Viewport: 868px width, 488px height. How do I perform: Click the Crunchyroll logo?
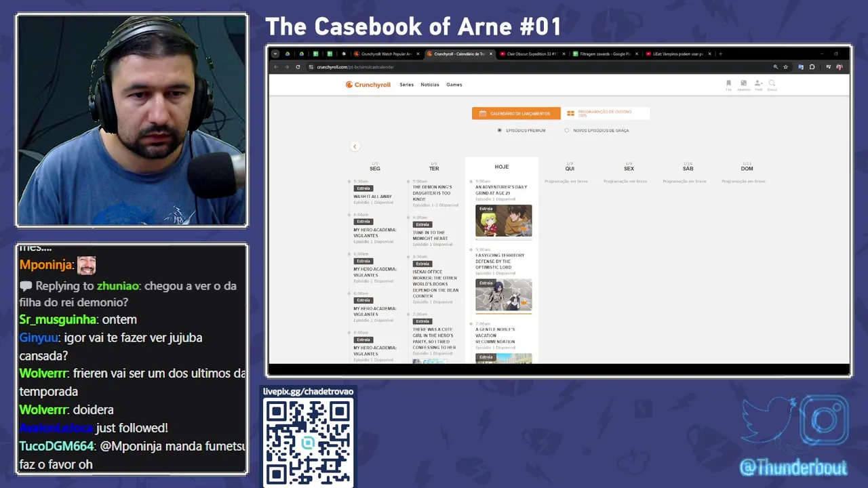(x=368, y=85)
